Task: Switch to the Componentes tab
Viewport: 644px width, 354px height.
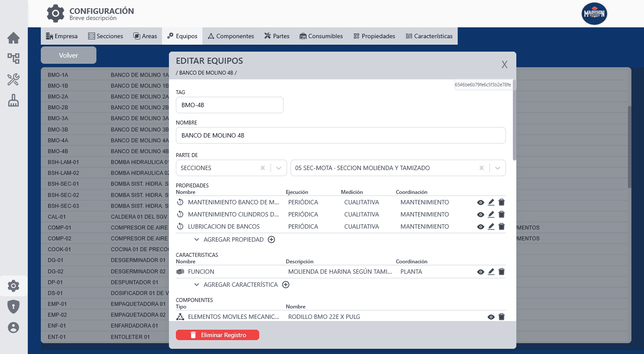Action: coord(231,36)
